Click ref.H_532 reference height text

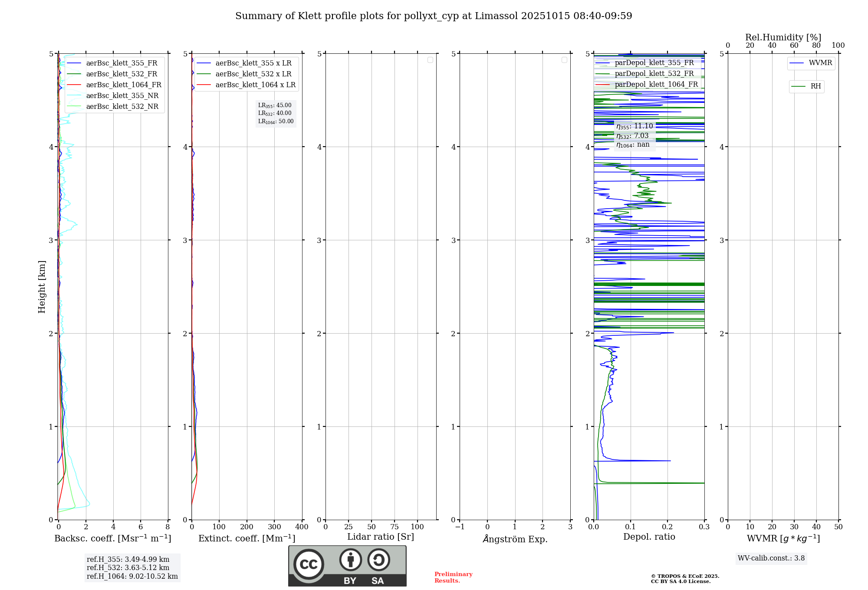(128, 568)
